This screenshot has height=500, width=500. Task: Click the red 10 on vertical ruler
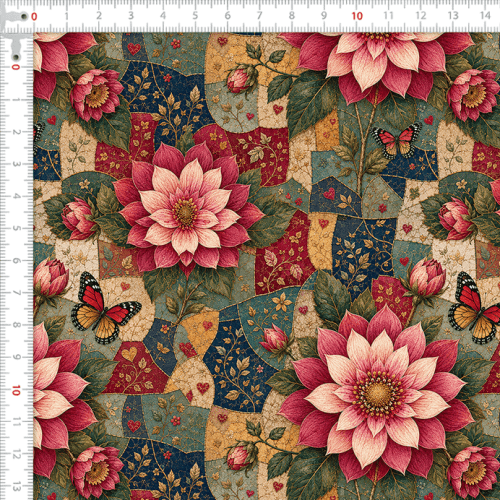point(16,390)
